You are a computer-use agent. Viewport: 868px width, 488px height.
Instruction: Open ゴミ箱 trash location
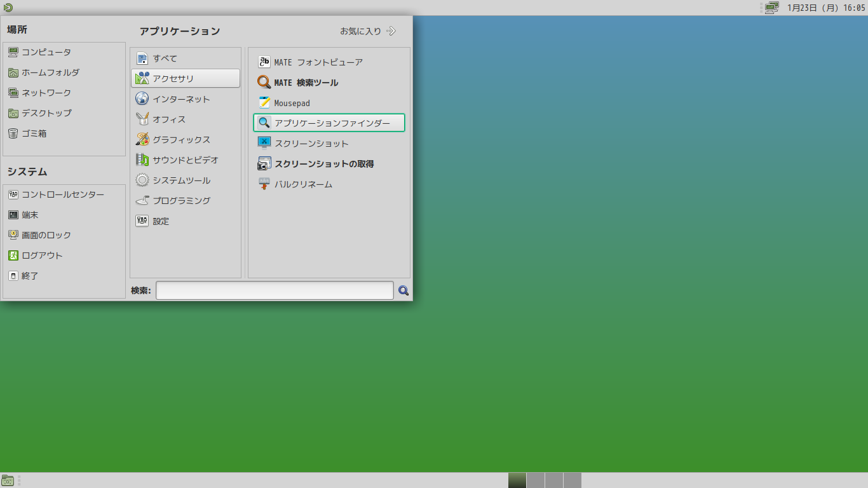64,133
